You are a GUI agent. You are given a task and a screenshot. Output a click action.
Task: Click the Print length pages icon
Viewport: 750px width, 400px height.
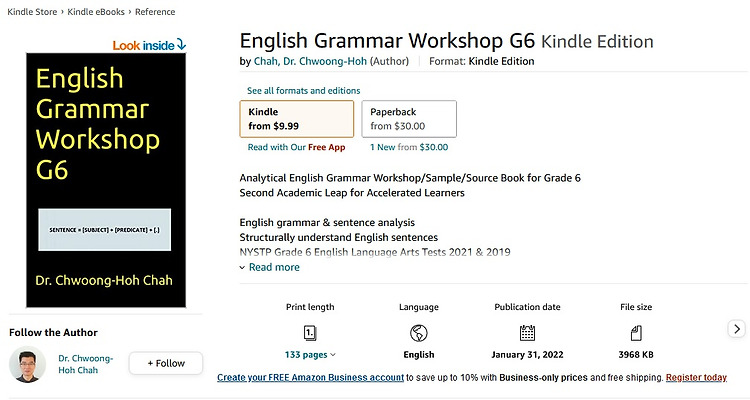[310, 333]
